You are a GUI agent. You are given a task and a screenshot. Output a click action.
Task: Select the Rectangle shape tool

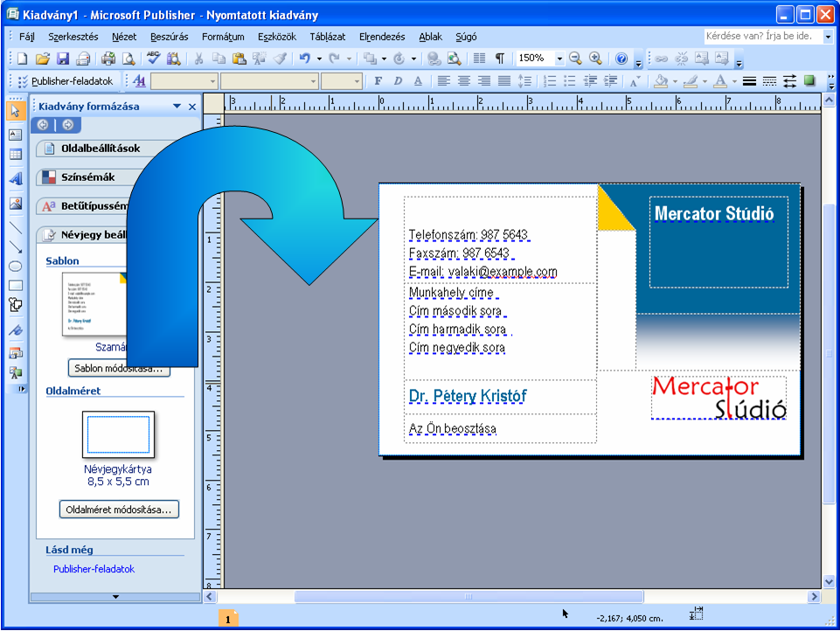click(15, 286)
